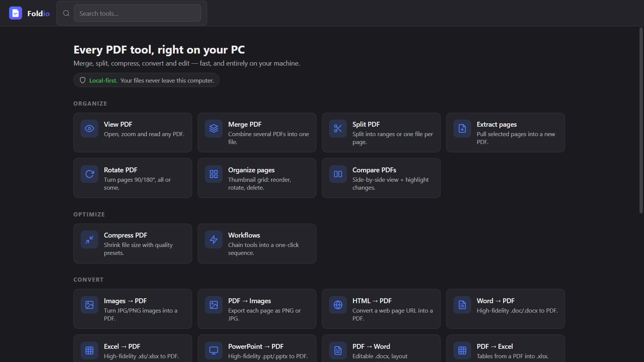The image size is (644, 362).
Task: Click 'Thumbnail grid: reorder, rotate, delete.' description
Action: coord(260,184)
